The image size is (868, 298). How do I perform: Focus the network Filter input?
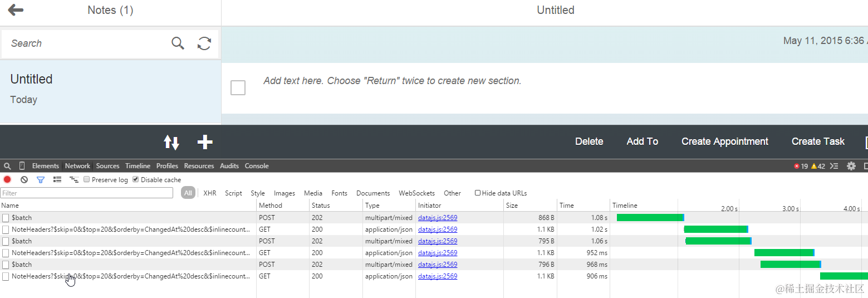point(87,193)
